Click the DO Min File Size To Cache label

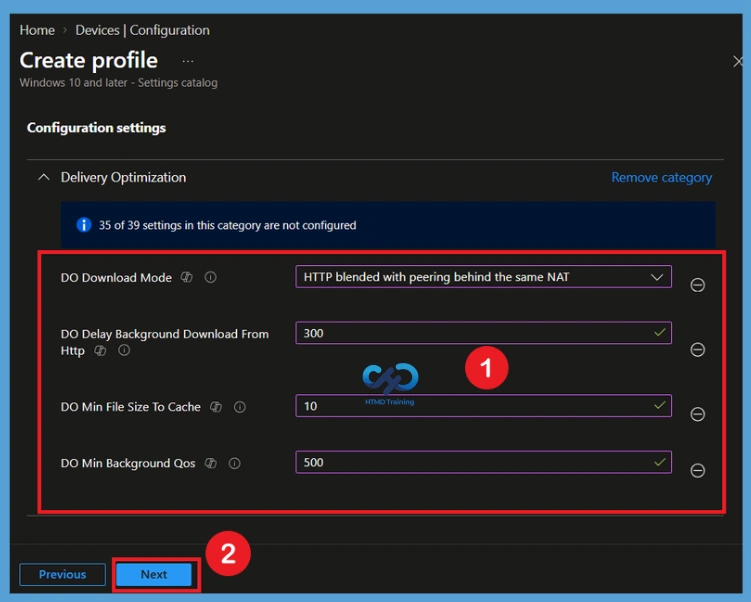130,407
